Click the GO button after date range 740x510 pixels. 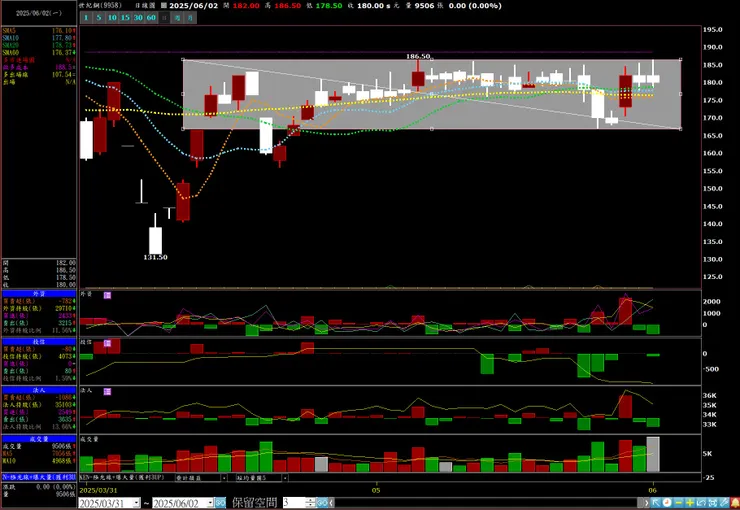pyautogui.click(x=220, y=503)
